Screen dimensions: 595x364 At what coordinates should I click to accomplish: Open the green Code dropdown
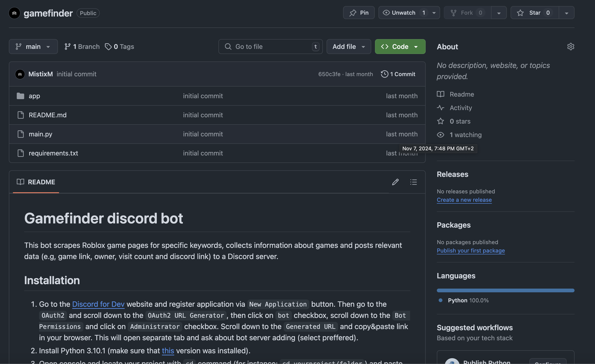[400, 46]
